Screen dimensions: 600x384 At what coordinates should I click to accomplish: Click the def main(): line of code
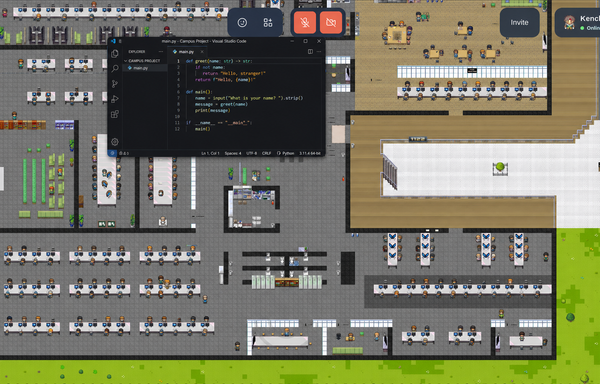pyautogui.click(x=199, y=92)
